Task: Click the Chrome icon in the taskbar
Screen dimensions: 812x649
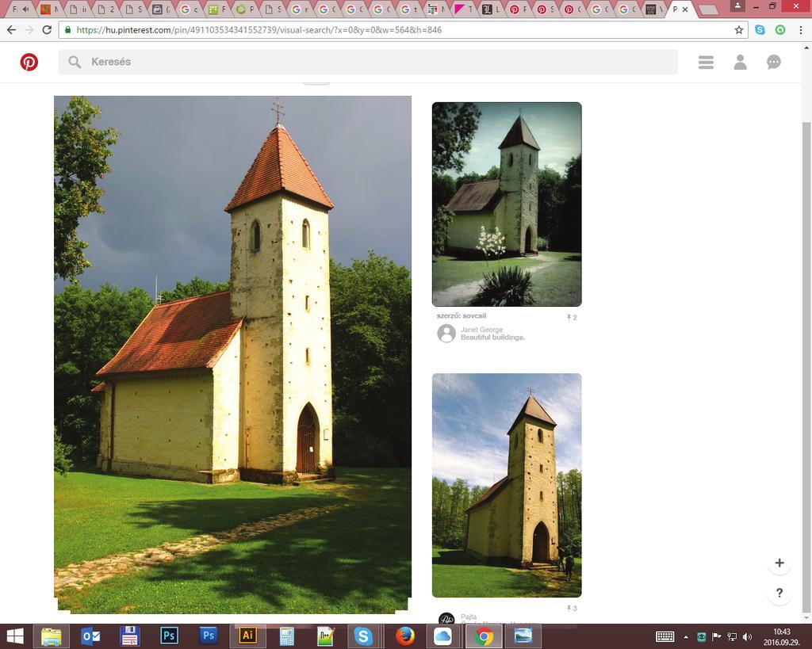Action: (x=484, y=636)
